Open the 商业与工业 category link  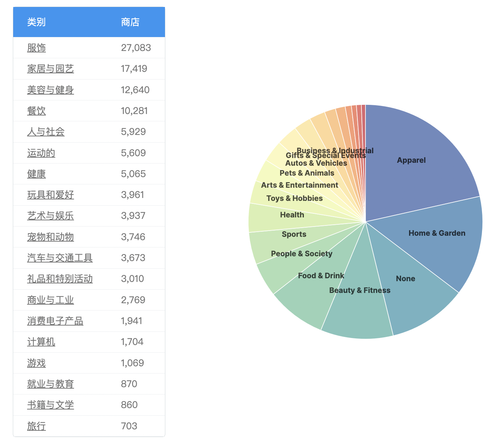(51, 300)
